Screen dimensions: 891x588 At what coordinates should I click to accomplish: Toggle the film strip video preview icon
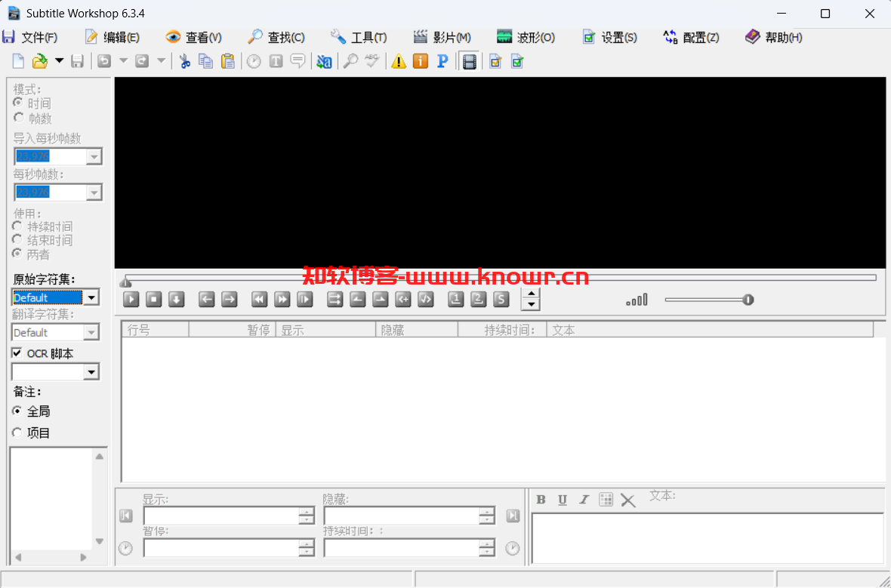470,61
